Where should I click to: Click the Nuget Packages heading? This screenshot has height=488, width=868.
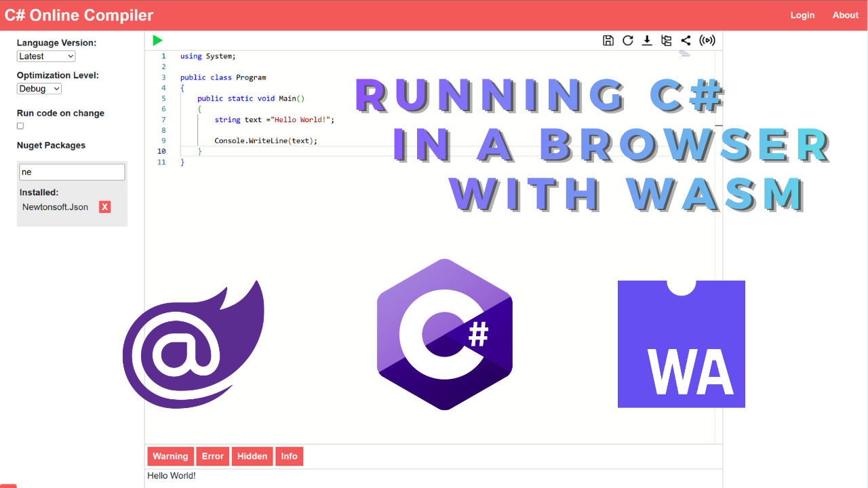(51, 145)
